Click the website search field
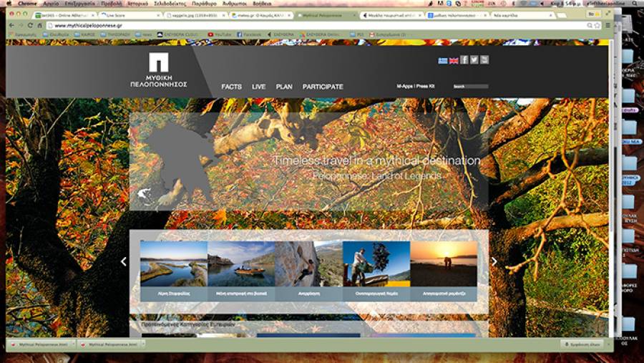This screenshot has width=644, height=363. 471,87
